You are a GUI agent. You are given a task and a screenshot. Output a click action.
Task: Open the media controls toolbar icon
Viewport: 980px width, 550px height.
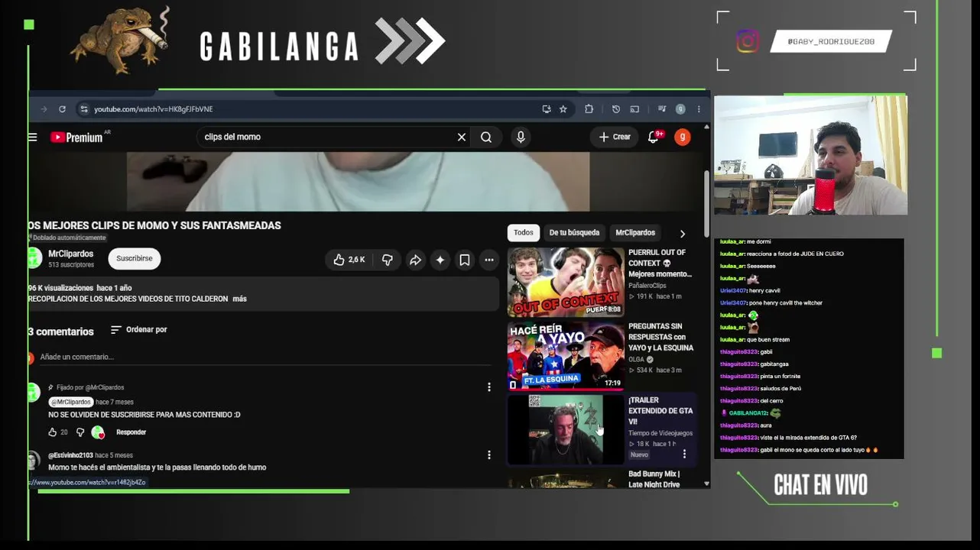(662, 109)
